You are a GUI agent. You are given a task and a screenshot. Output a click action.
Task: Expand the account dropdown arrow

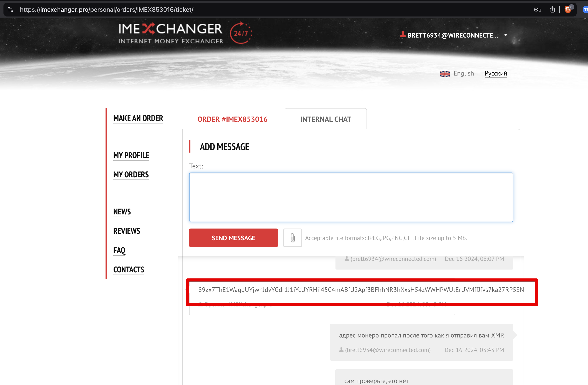[505, 35]
